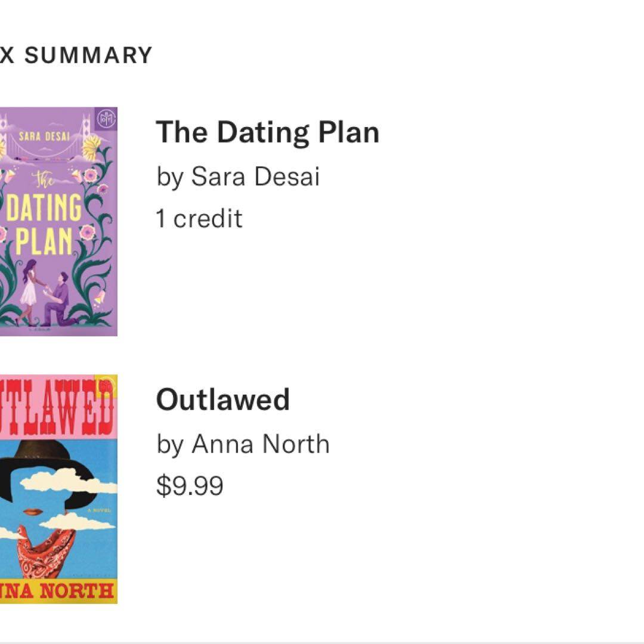Select The Dating Plan title text
Screen dimensions: 644x644
coord(267,132)
